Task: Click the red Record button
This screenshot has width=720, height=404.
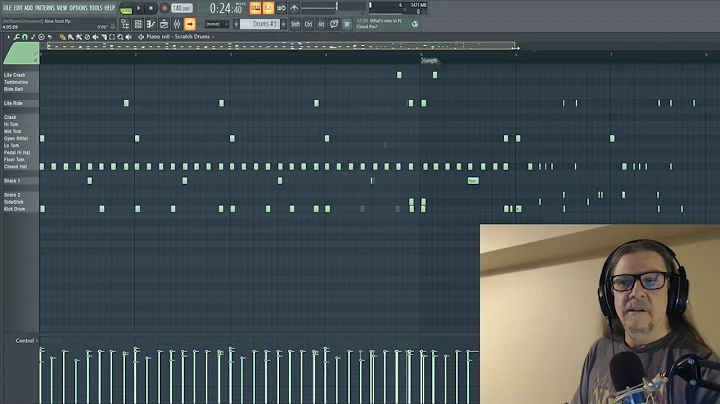Action: [x=164, y=8]
